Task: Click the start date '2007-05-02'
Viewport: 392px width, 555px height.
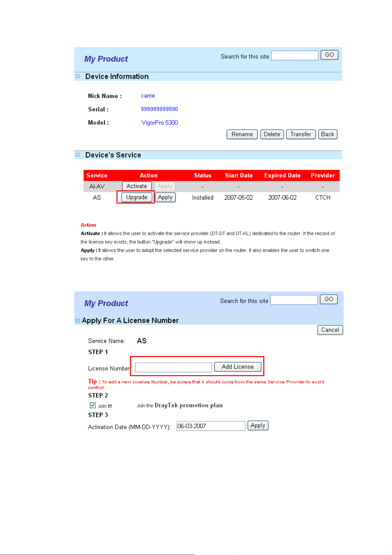Action: pos(239,198)
